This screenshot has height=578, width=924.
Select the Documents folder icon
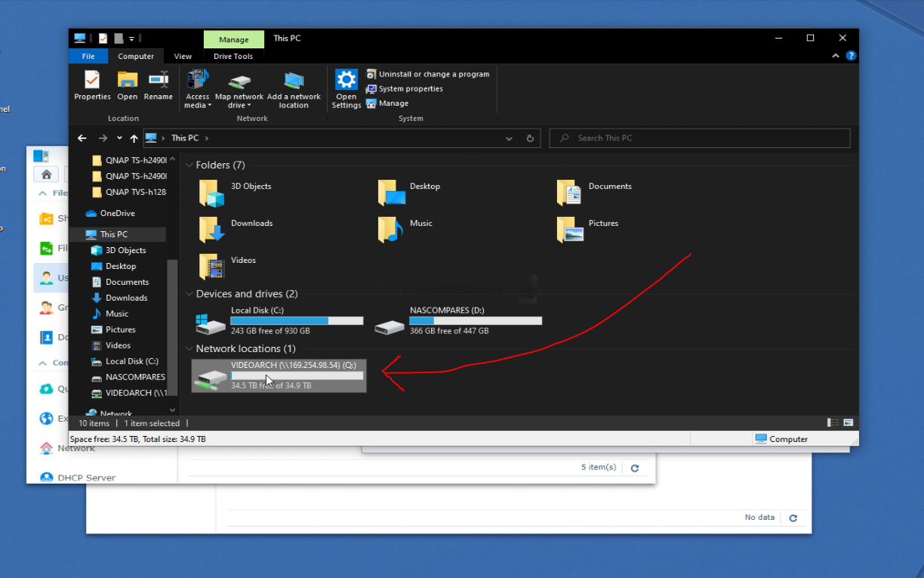tap(570, 193)
